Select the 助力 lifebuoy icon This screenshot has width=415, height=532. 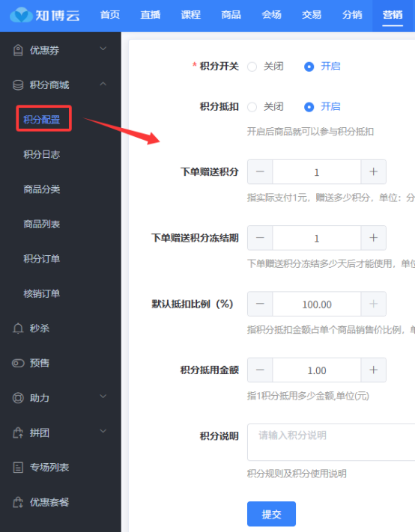18,397
